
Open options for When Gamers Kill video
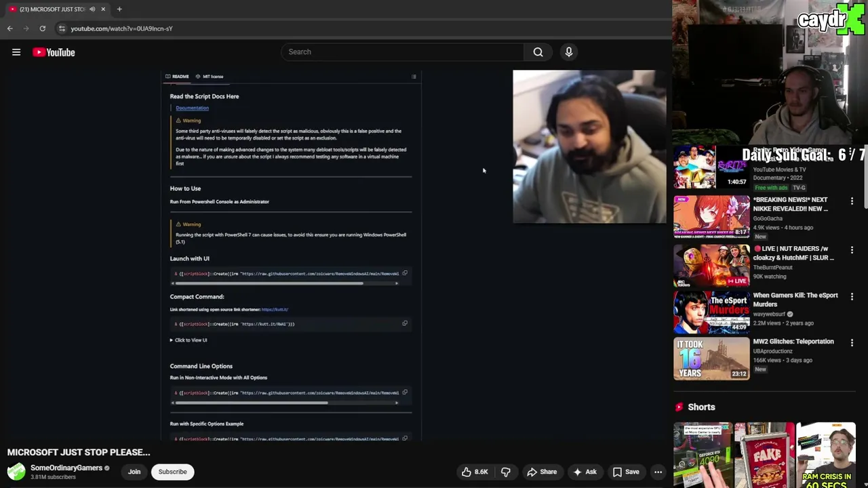pyautogui.click(x=852, y=297)
